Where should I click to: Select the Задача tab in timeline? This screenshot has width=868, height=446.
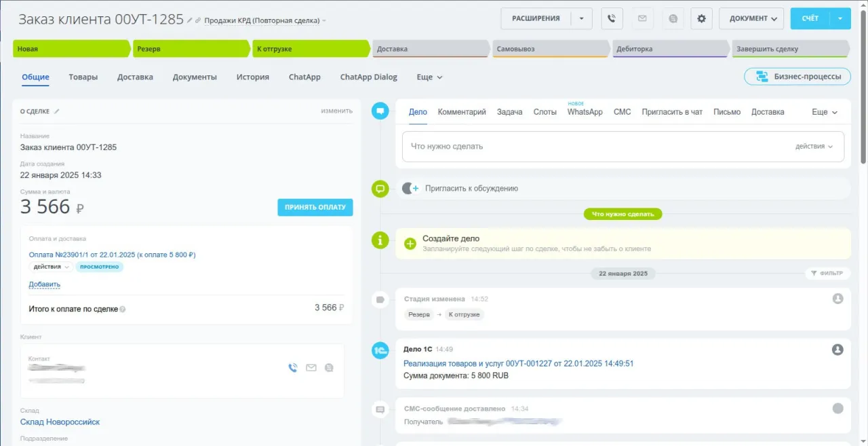(x=509, y=112)
